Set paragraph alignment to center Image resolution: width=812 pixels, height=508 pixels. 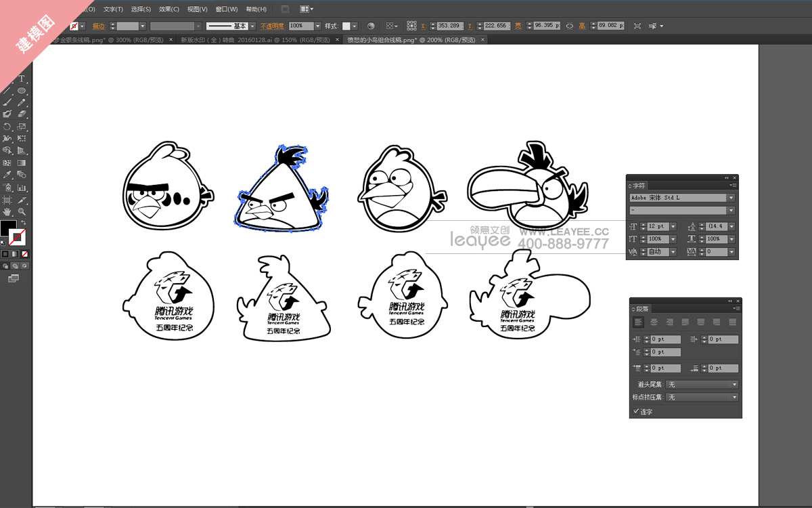pos(654,322)
